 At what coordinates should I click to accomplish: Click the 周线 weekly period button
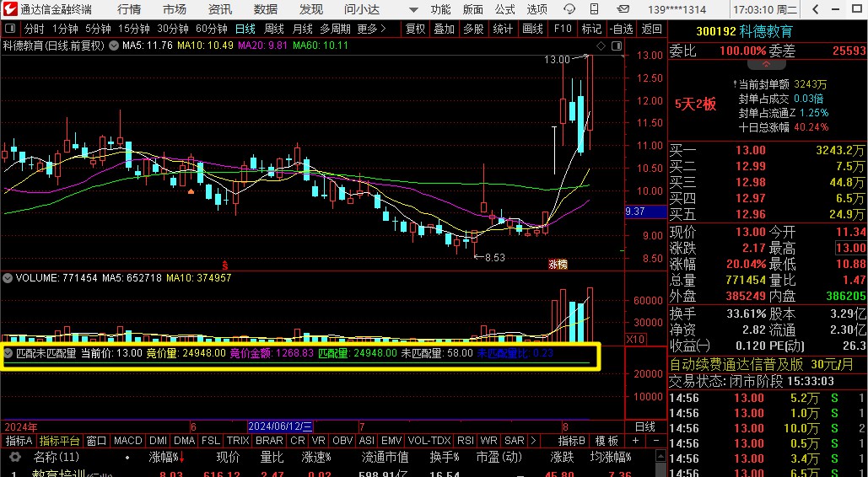274,29
